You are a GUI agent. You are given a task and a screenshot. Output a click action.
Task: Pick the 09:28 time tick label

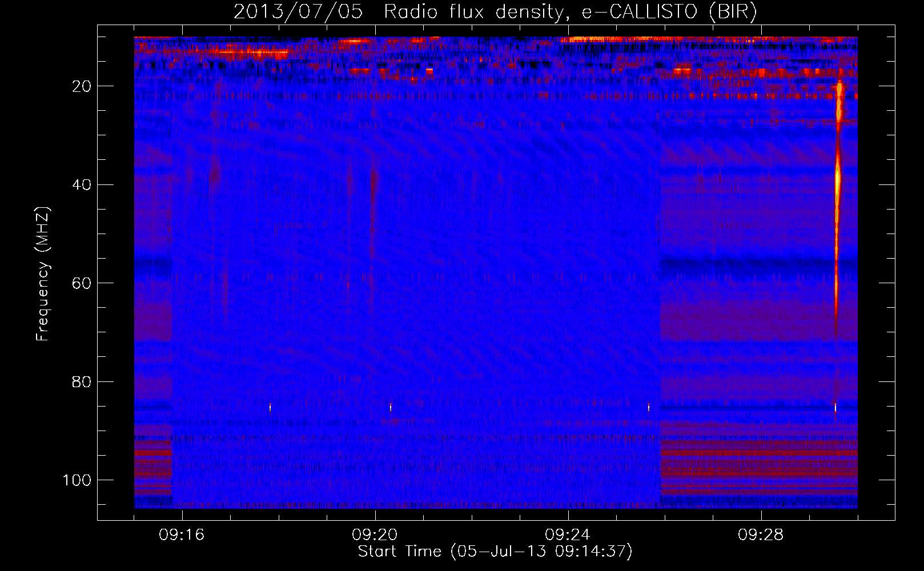point(761,535)
